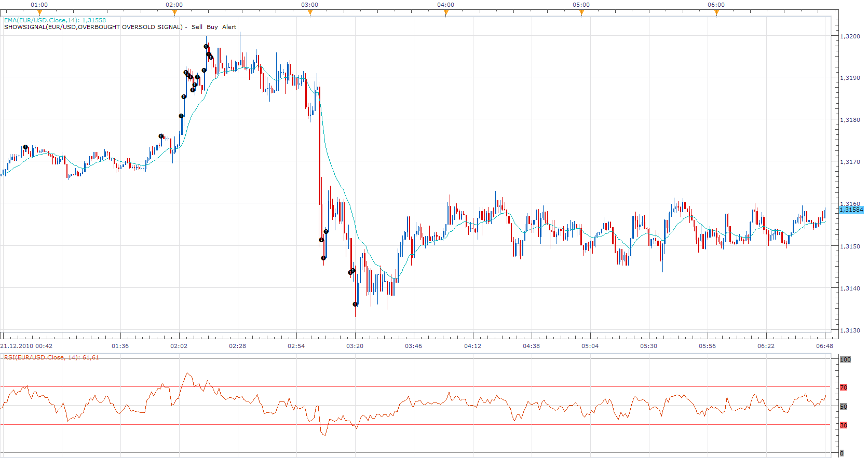868x458 pixels.
Task: Click the orange hour marker under 02:00
Action: 174,13
